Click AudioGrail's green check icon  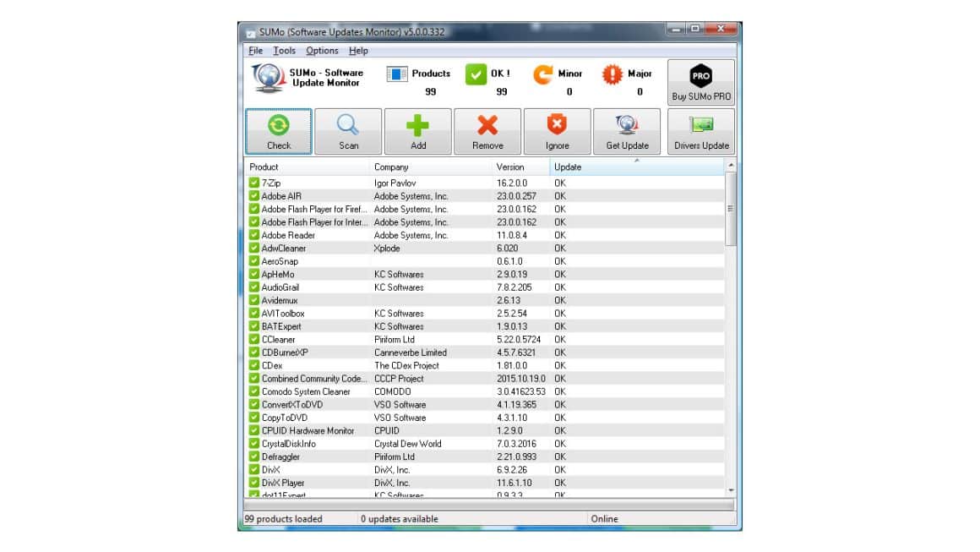[x=253, y=287]
